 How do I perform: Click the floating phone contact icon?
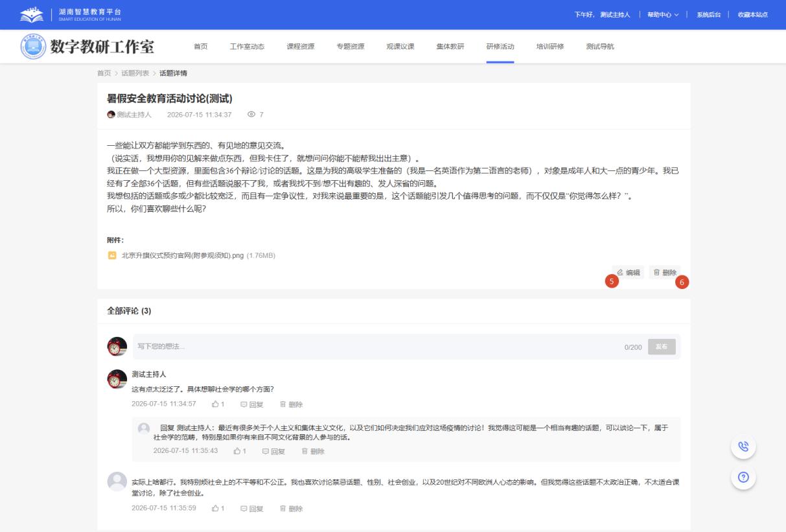click(x=743, y=446)
